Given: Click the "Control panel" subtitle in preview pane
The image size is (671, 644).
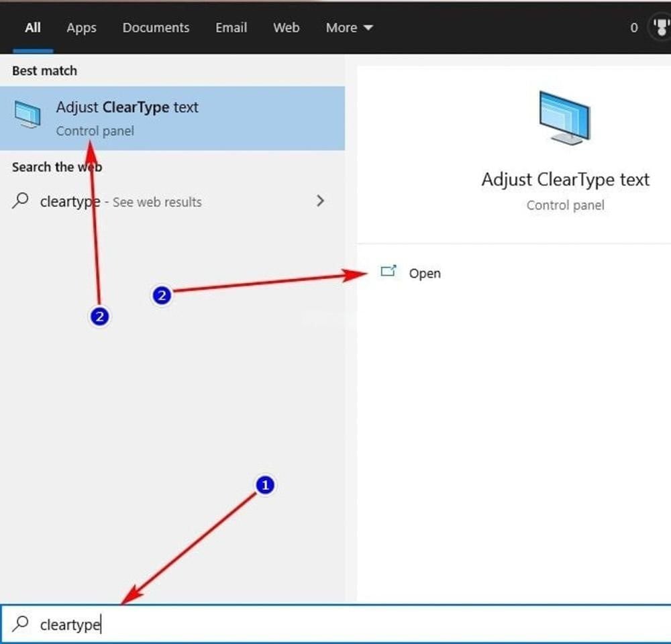Looking at the screenshot, I should click(565, 205).
